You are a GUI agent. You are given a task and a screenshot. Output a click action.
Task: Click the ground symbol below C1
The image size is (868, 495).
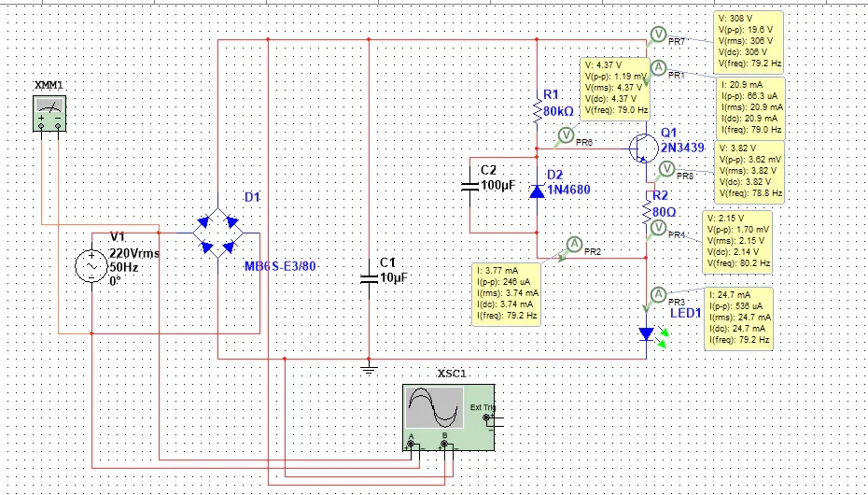(x=369, y=370)
